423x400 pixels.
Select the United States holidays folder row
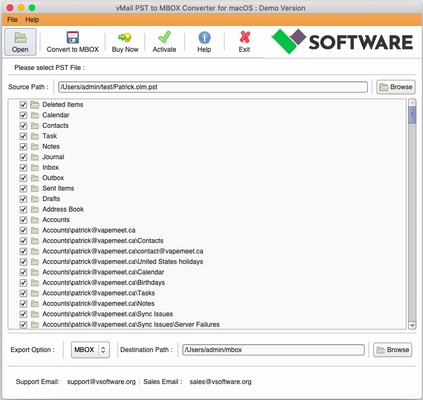click(123, 262)
